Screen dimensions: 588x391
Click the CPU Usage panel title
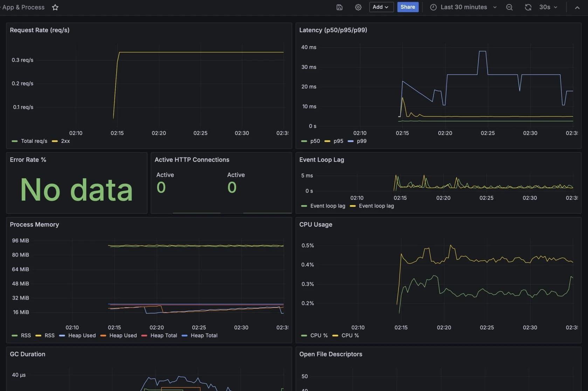316,224
